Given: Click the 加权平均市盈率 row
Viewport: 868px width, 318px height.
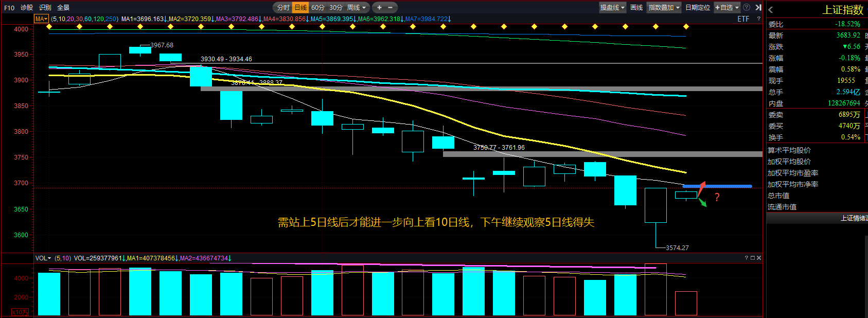Looking at the screenshot, I should 817,173.
